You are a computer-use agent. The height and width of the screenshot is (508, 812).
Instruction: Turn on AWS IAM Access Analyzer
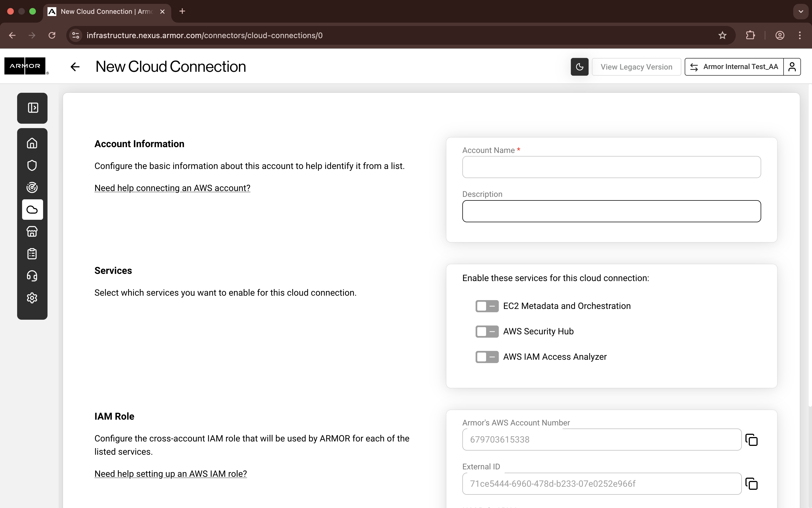487,357
